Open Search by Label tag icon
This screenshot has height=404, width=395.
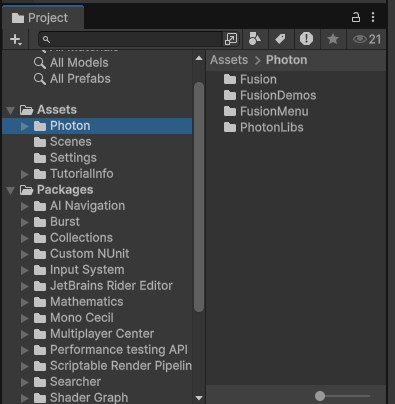coord(280,39)
